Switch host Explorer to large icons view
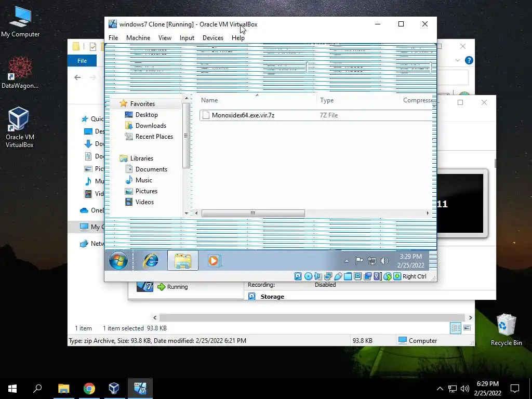Image resolution: width=532 pixels, height=399 pixels. pyautogui.click(x=467, y=328)
